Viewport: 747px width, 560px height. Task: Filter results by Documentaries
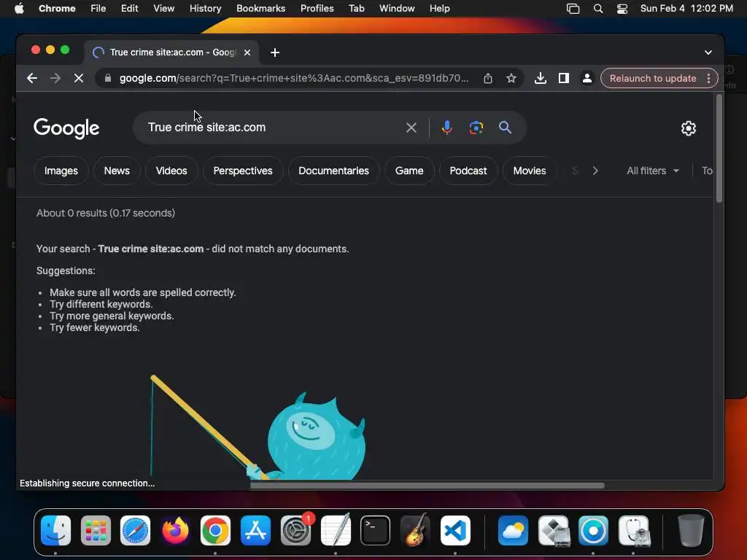(333, 171)
